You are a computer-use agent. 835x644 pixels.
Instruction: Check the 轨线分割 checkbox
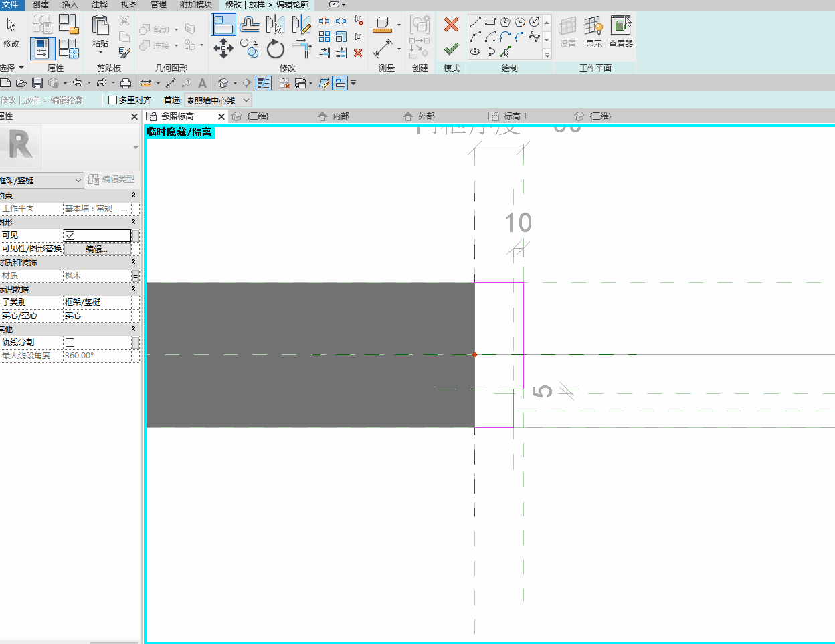pyautogui.click(x=70, y=342)
